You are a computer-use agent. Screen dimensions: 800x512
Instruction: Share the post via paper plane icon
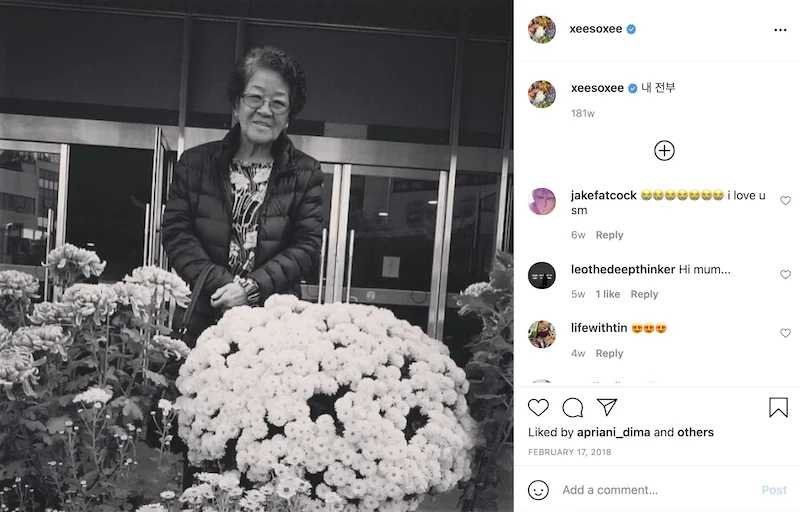tap(607, 407)
